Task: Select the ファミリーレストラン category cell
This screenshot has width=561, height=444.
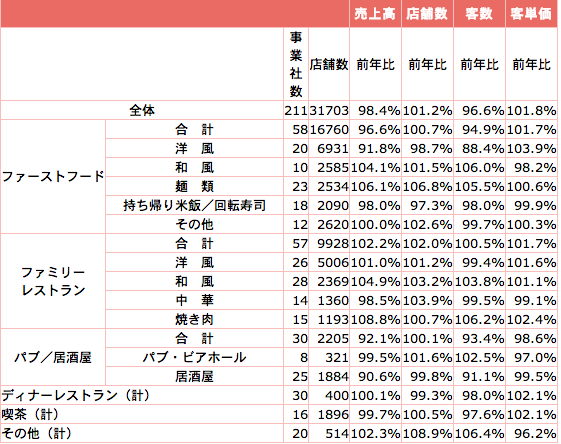Action: (53, 281)
